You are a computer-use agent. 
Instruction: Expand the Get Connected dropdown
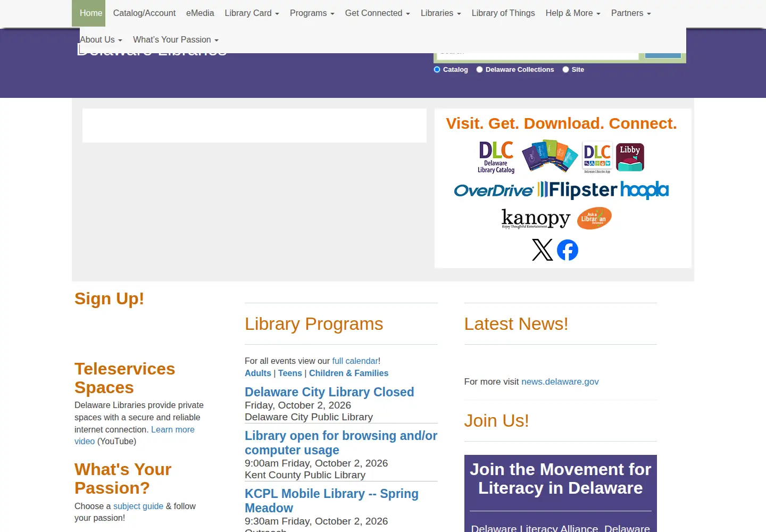pos(378,13)
